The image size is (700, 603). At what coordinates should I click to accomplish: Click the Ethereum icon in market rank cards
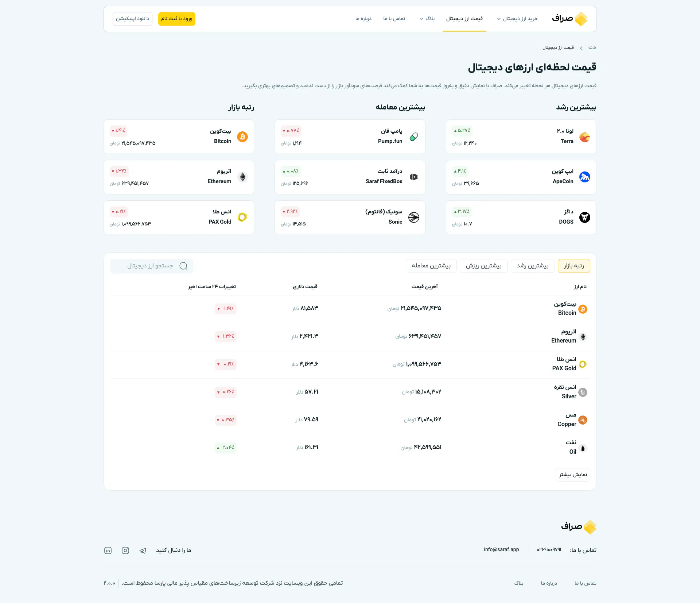(x=242, y=177)
